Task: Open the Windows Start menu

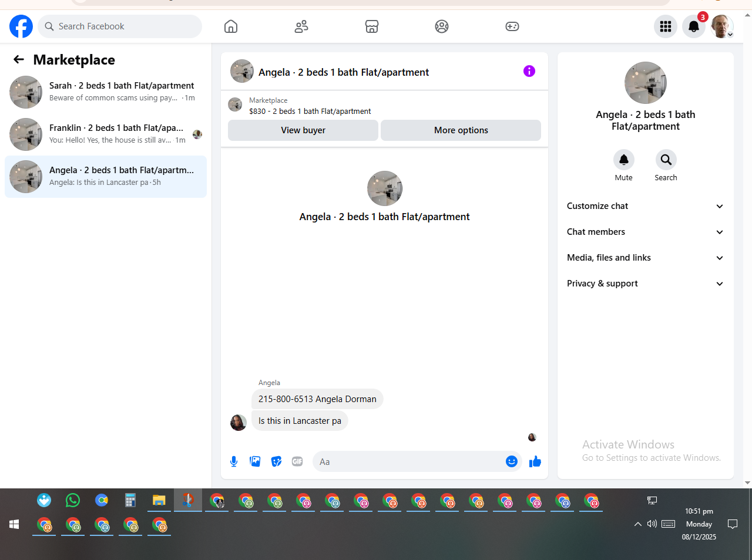Action: point(14,524)
